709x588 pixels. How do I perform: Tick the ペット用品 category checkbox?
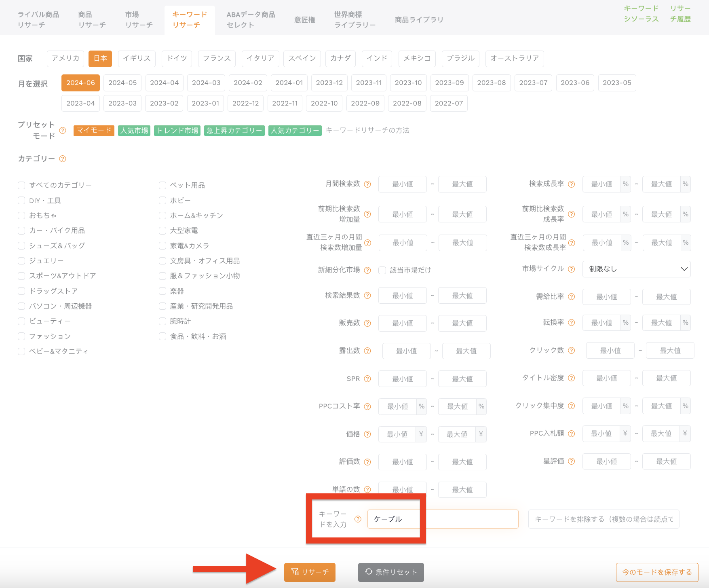coord(162,185)
